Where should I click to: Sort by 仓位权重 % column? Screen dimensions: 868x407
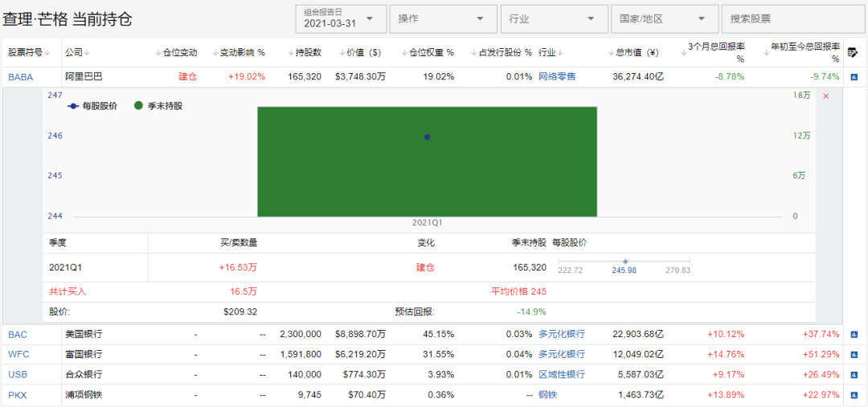click(x=428, y=52)
